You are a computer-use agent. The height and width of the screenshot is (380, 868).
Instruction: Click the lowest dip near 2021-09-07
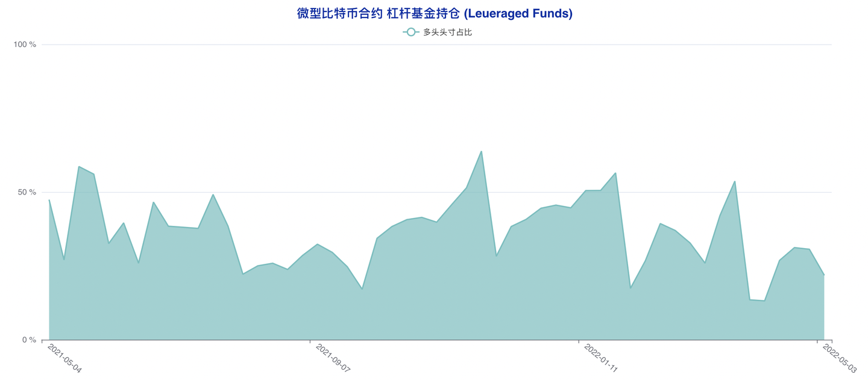coord(362,288)
